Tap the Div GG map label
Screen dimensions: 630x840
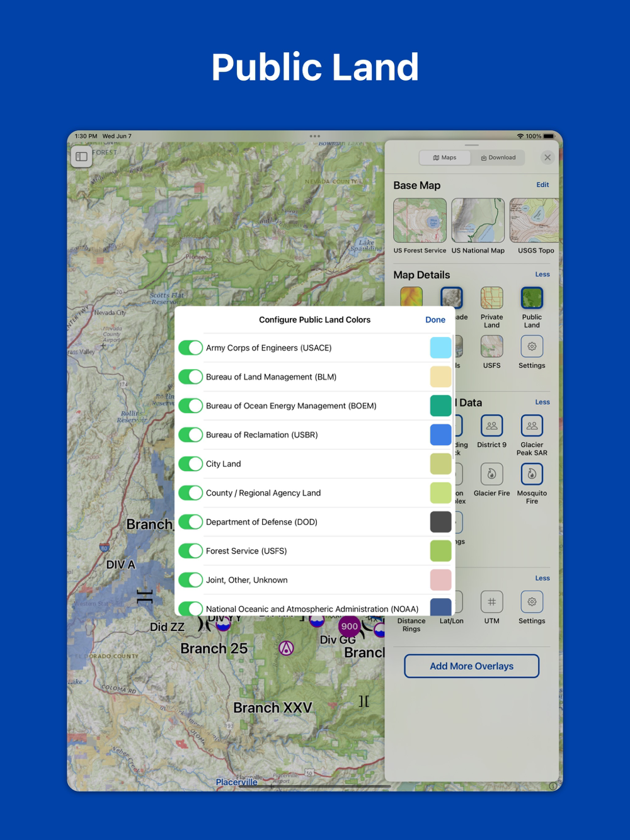click(x=338, y=640)
